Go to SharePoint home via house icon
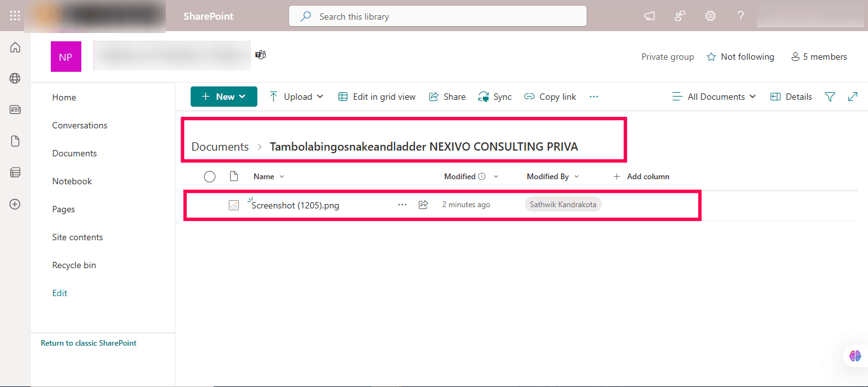The image size is (868, 387). (15, 48)
